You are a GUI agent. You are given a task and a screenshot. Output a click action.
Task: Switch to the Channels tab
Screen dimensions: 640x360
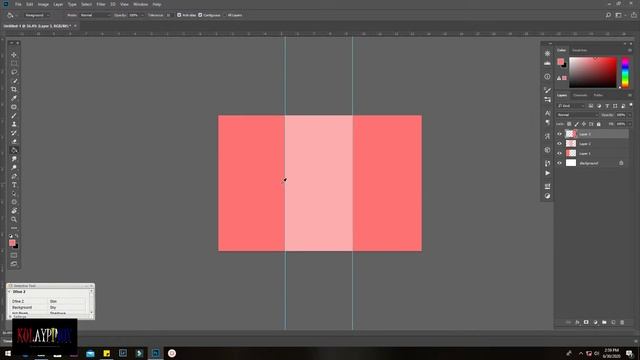tap(580, 95)
